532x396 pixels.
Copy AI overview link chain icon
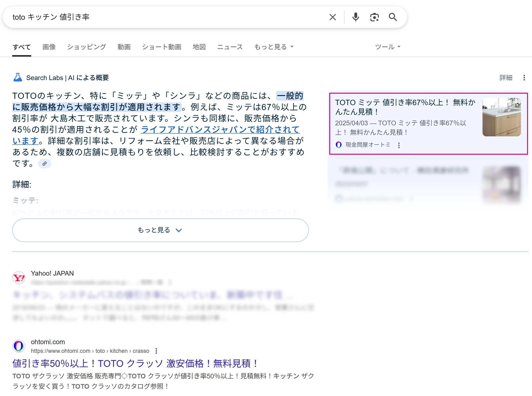point(45,164)
